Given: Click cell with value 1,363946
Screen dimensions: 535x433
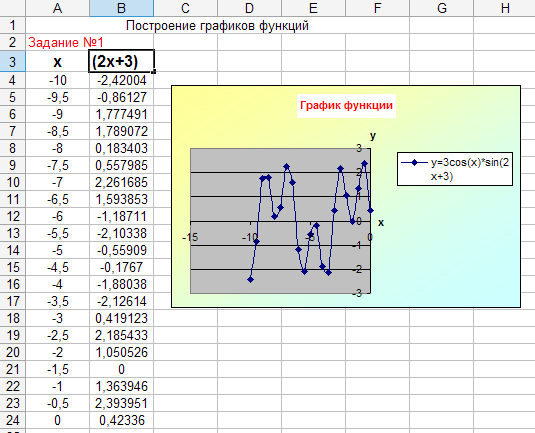Looking at the screenshot, I should tap(121, 386).
